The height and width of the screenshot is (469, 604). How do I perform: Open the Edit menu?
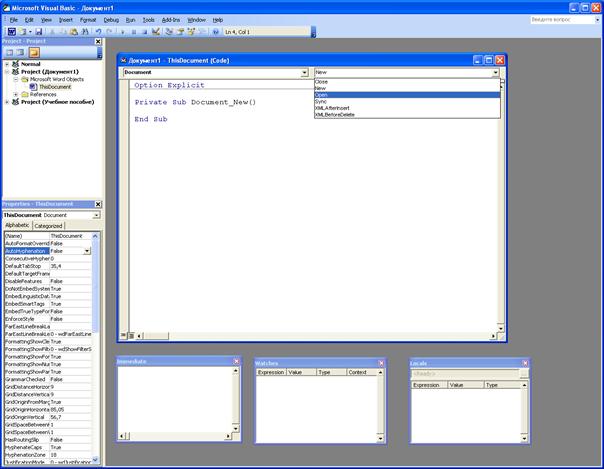[x=29, y=20]
